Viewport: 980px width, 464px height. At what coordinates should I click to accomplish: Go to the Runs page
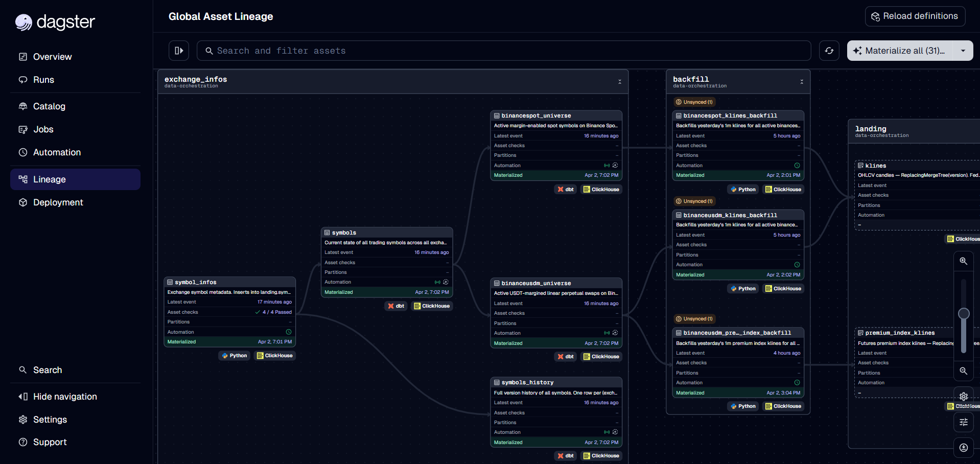[76, 80]
